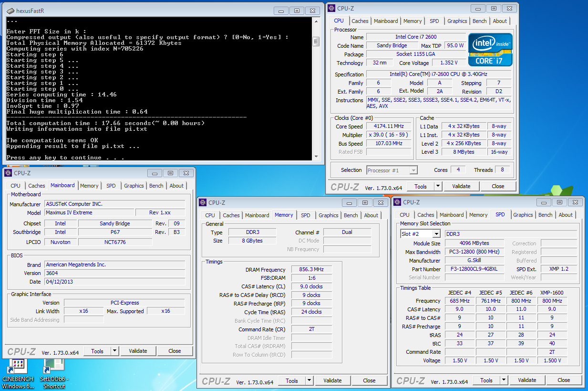Click Tools button in SPD window
Image resolution: width=588 pixels, height=391 pixels.
(x=486, y=380)
